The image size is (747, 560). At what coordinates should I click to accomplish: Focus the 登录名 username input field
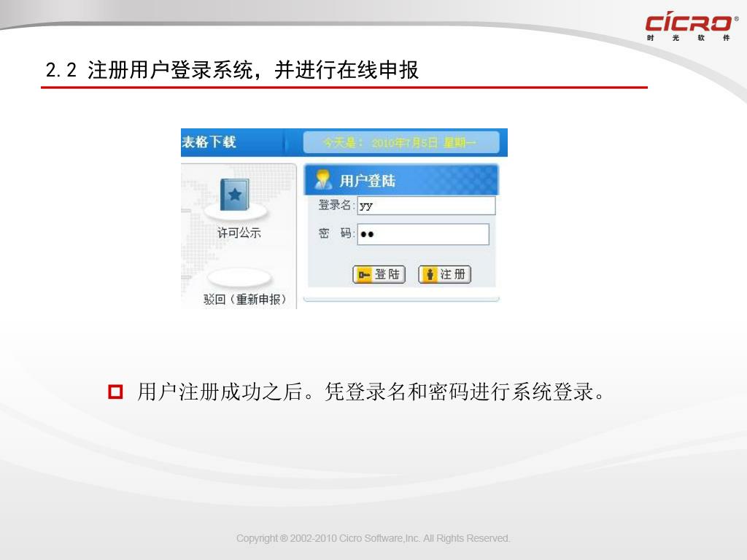426,206
